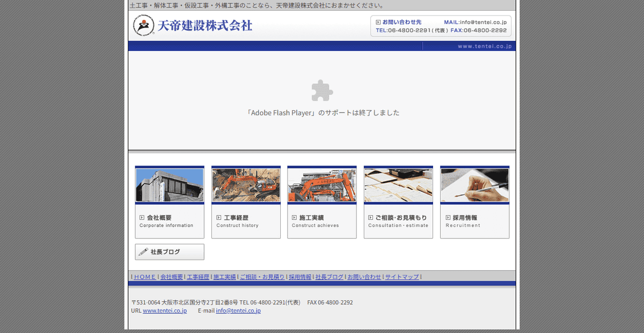
Task: Click the building photo above 会社概要
Action: pyautogui.click(x=170, y=184)
